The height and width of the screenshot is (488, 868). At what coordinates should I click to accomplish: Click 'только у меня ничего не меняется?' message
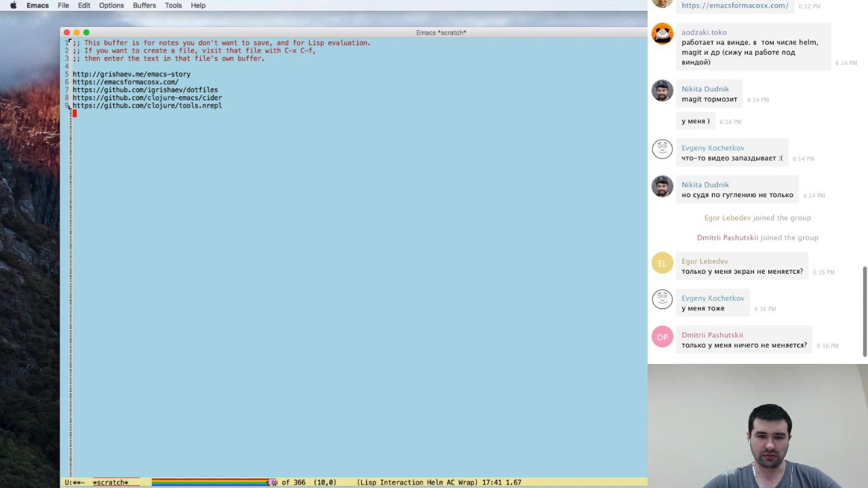[744, 346]
